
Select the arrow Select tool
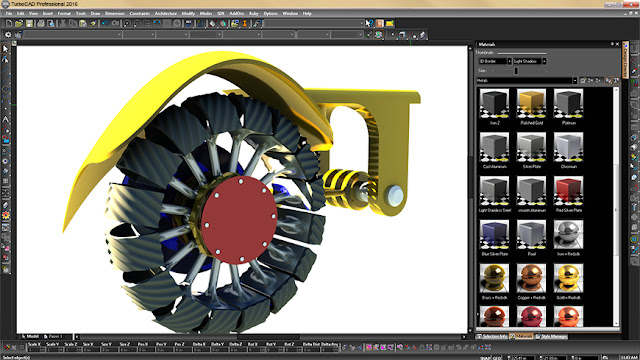5,49
